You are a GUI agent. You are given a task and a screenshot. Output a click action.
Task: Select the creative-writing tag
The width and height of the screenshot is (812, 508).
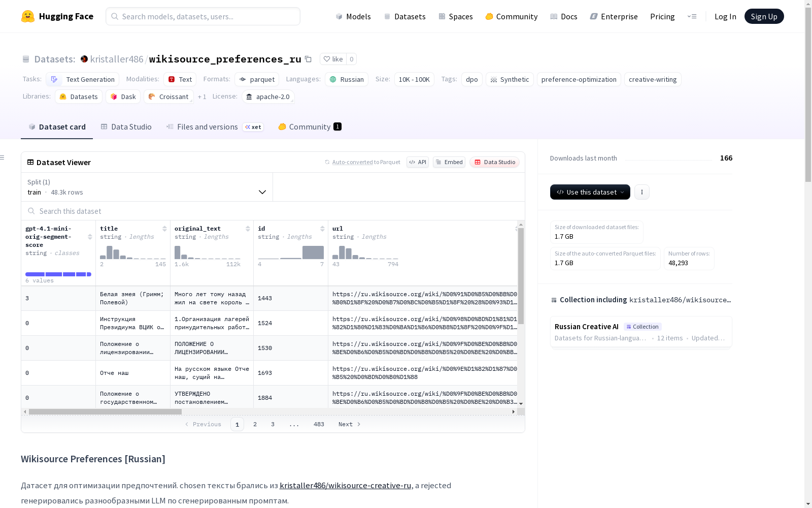point(653,79)
